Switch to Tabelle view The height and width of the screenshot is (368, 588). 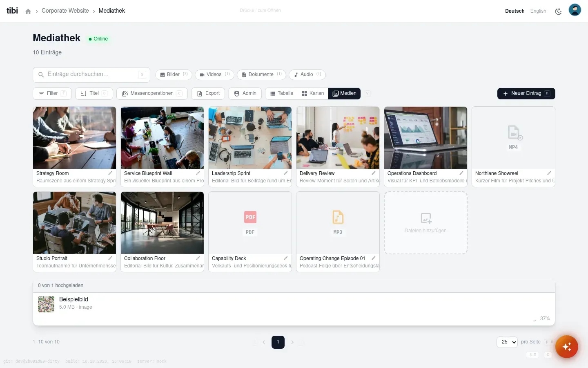click(x=282, y=94)
